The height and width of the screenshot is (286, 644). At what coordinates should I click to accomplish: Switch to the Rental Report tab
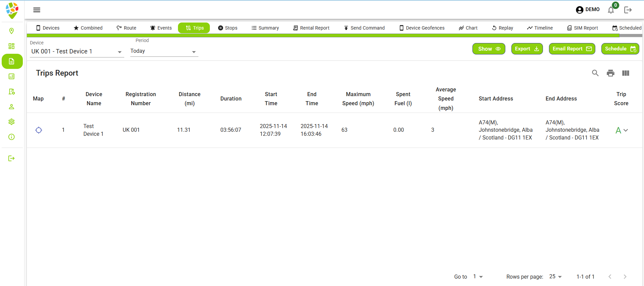coord(311,28)
